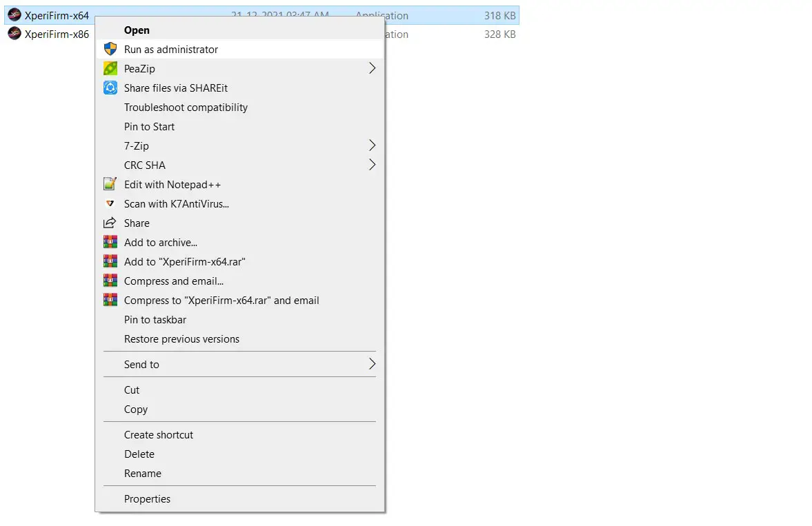The width and height of the screenshot is (812, 526).
Task: Click the XperiFirm-x86 file icon
Action: click(14, 34)
